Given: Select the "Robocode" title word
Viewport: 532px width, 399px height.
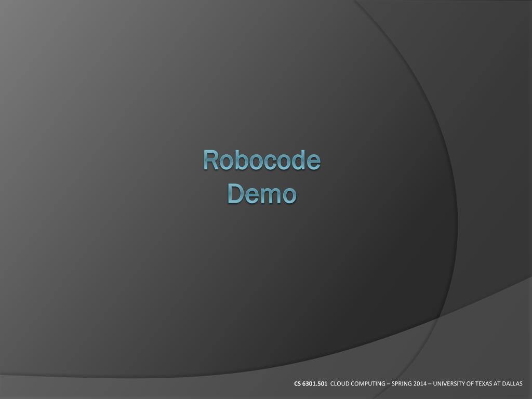Looking at the screenshot, I should 262,160.
